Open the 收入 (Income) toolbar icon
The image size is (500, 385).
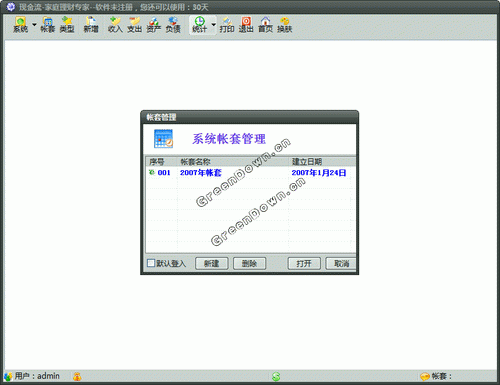tap(115, 25)
